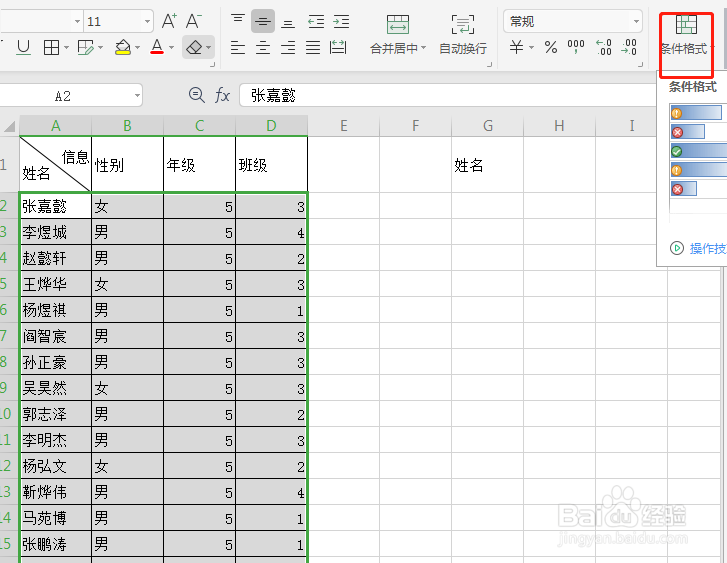Screen dimensions: 727x563
Task: Open the borders tool
Action: [51, 47]
